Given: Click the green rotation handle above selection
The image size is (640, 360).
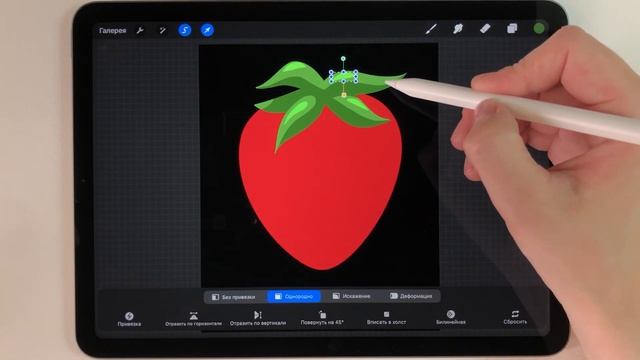Looking at the screenshot, I should point(343,59).
